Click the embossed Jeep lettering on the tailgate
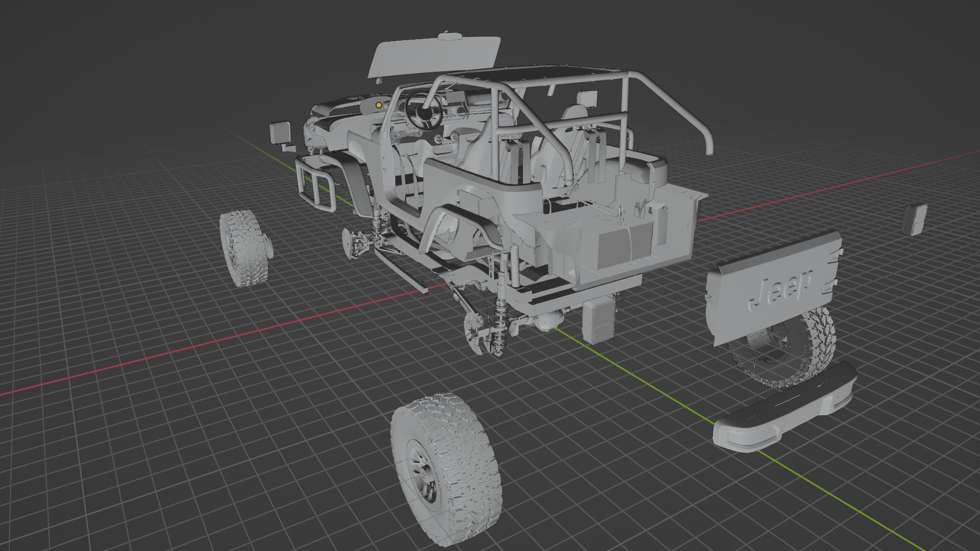Viewport: 980px width, 551px height. click(x=780, y=290)
